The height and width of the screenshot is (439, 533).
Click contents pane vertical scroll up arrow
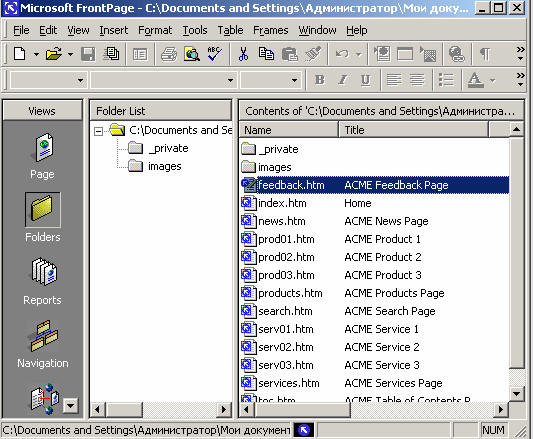[x=517, y=130]
